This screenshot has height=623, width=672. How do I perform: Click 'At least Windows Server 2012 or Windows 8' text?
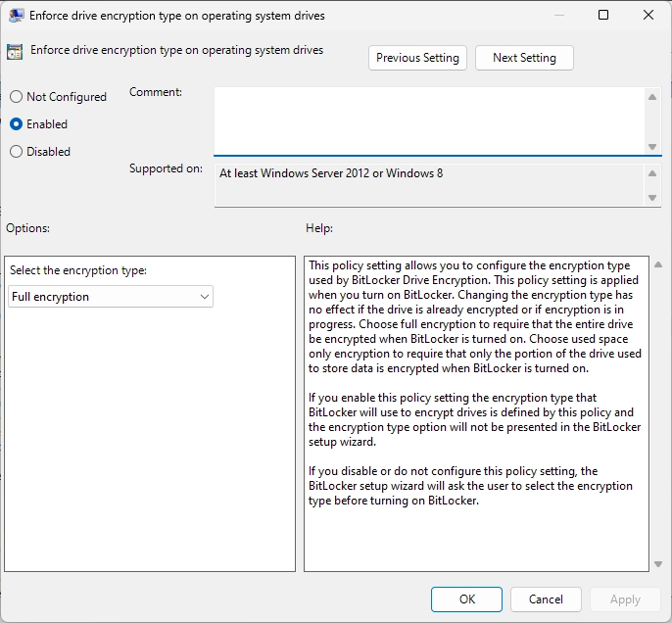point(331,173)
